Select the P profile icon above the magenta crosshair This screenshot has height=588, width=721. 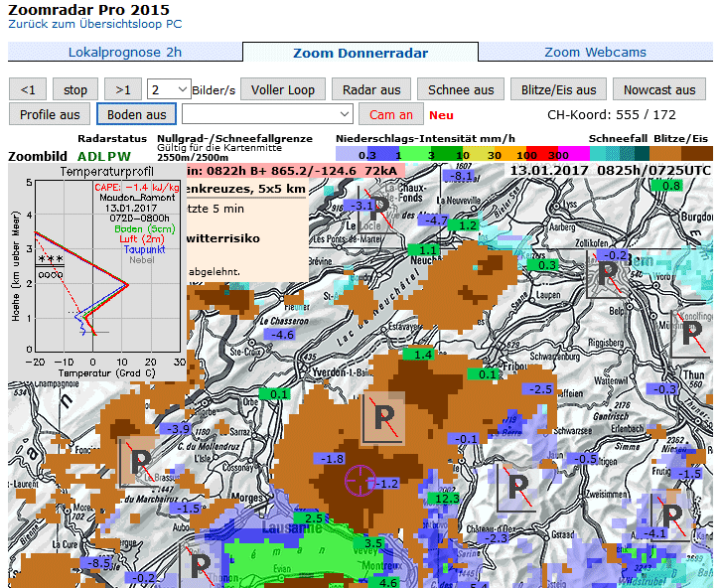381,418
